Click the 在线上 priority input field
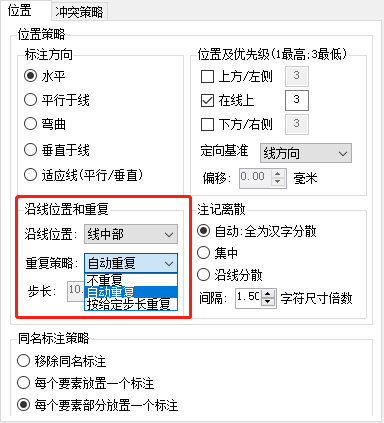The height and width of the screenshot is (423, 384). coord(297,100)
